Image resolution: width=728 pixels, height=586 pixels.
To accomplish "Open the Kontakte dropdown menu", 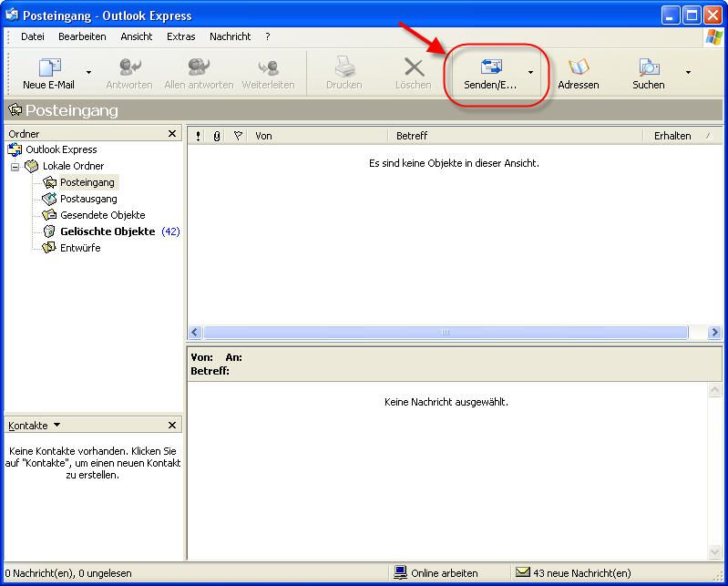I will 35,426.
